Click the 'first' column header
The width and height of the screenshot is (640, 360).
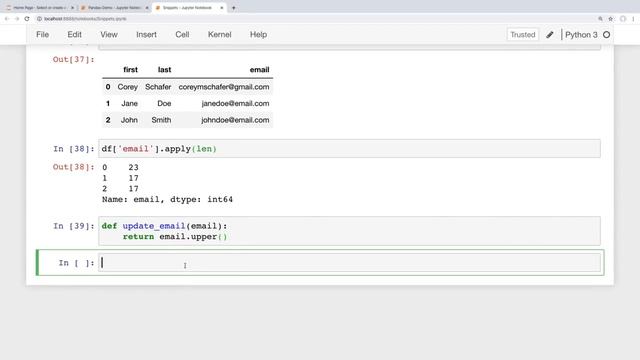pos(131,70)
